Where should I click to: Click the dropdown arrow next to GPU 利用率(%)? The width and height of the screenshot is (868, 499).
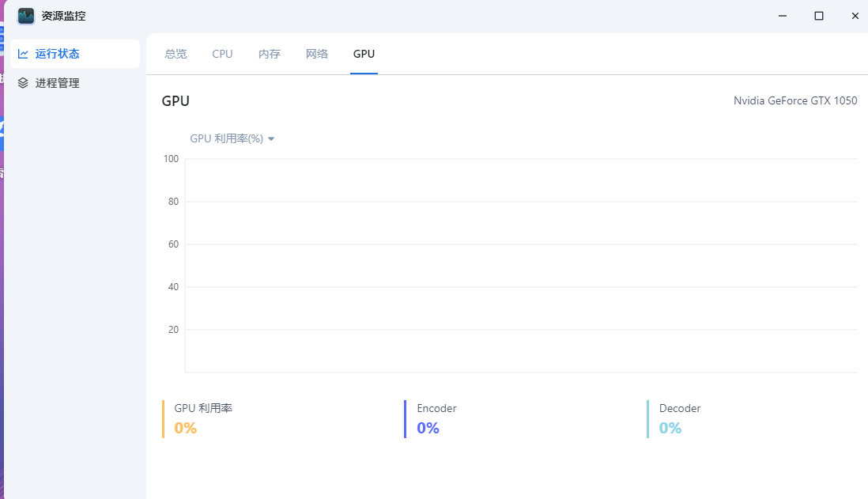coord(271,139)
